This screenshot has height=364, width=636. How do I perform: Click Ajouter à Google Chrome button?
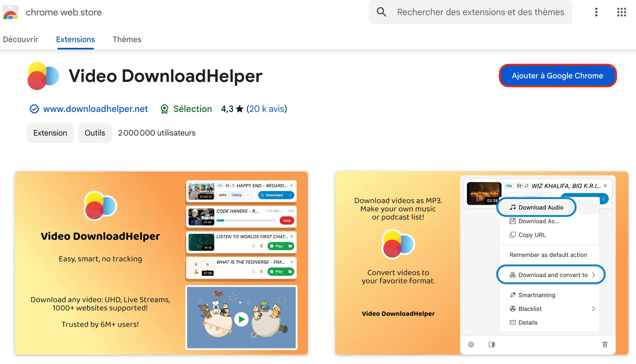pos(558,76)
